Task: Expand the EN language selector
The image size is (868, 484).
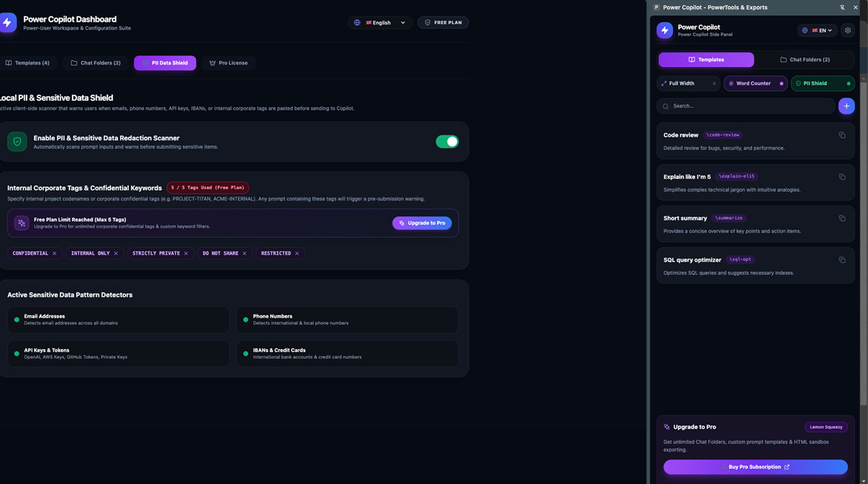Action: point(818,30)
